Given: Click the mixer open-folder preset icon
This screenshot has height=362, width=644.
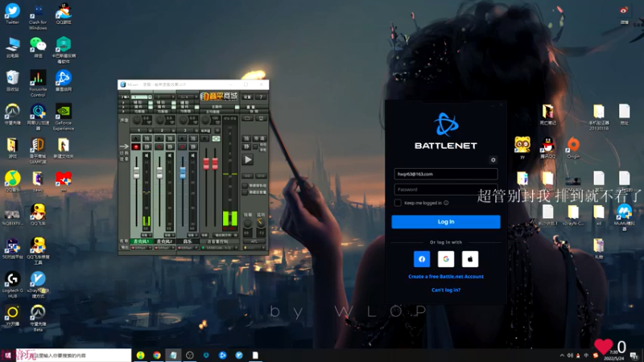Looking at the screenshot, I should point(247,118).
